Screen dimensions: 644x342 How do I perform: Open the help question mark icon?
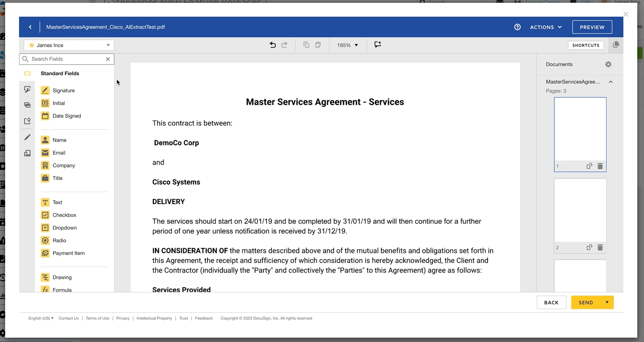click(517, 27)
